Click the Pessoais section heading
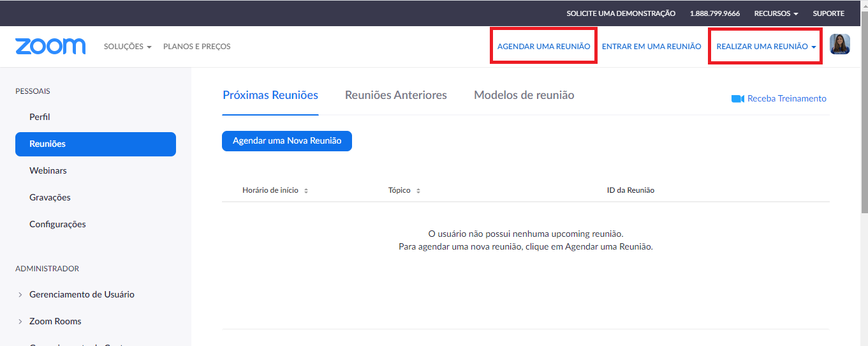The width and height of the screenshot is (868, 346). point(33,91)
